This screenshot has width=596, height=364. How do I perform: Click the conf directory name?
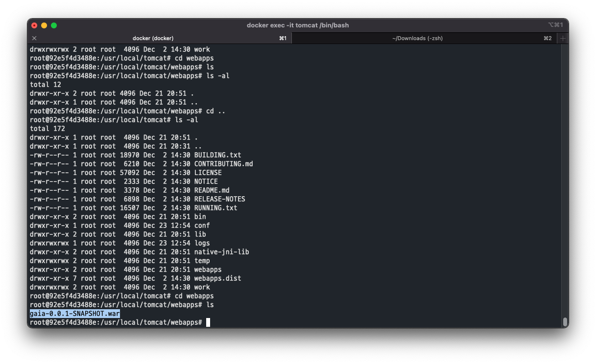point(202,226)
